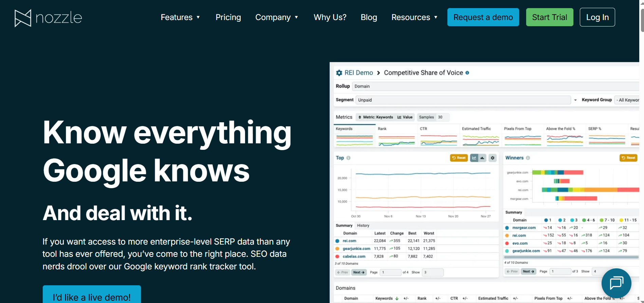
Task: Select the CTR metric tab
Action: coord(439,136)
